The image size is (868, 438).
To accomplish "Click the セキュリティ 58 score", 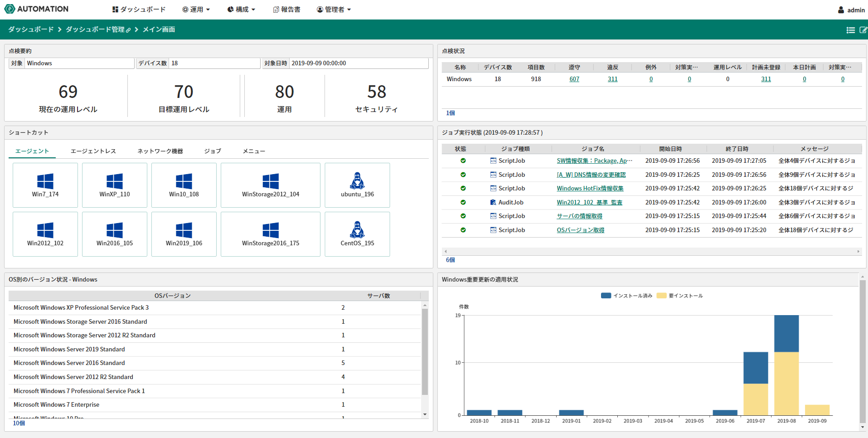I will [377, 92].
